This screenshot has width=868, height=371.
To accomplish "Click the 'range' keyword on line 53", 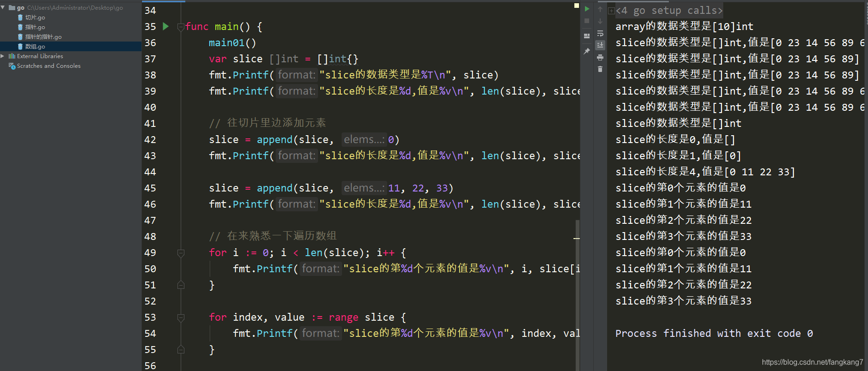I will click(343, 317).
